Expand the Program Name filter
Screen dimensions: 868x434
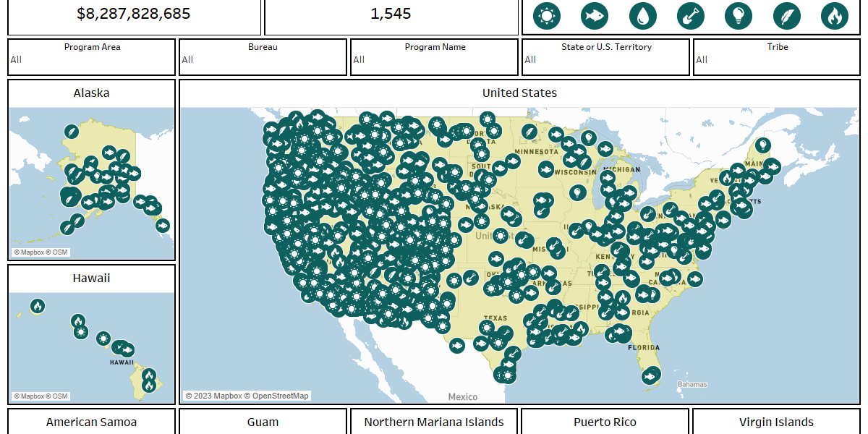click(434, 59)
